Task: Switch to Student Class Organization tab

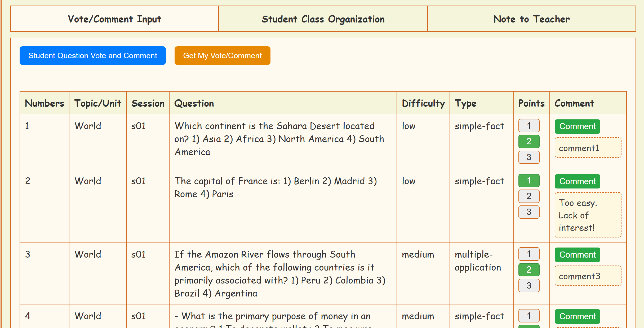Action: [x=323, y=19]
